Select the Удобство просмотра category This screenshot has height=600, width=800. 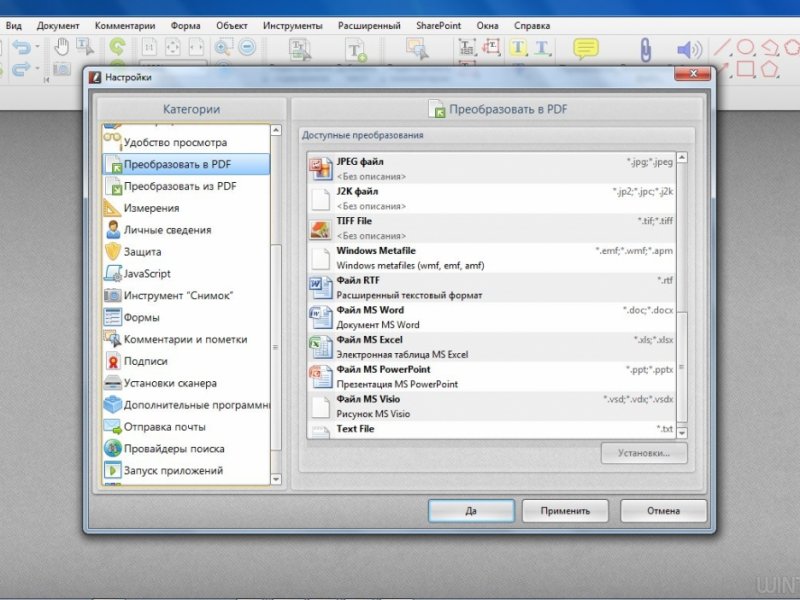[x=186, y=142]
